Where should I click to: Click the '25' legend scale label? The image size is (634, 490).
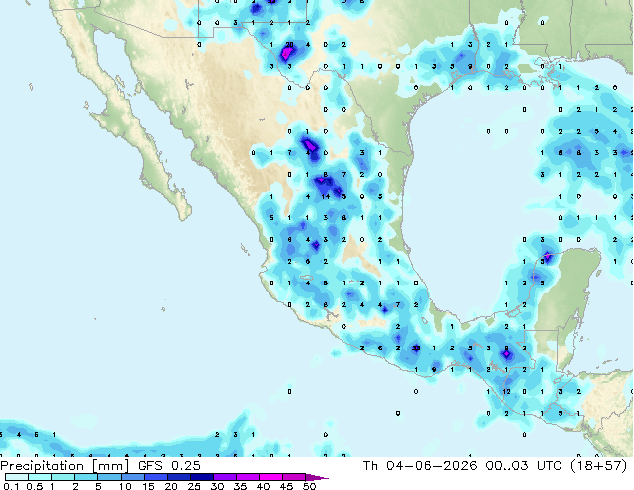[194, 486]
